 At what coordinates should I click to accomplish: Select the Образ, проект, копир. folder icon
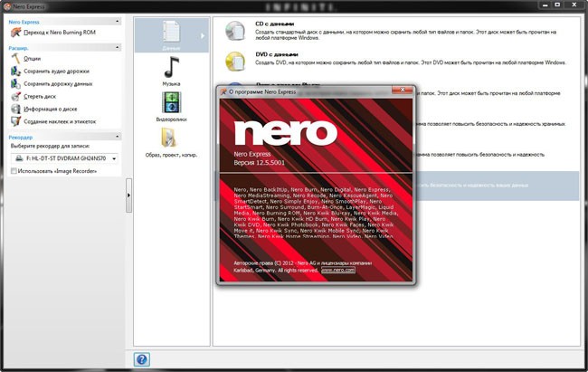pyautogui.click(x=169, y=138)
